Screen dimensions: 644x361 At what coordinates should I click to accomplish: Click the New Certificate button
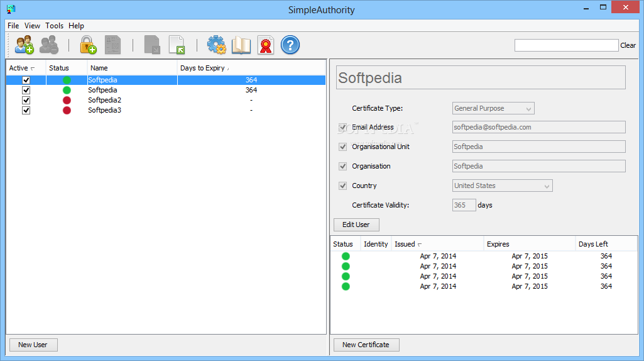tap(366, 345)
